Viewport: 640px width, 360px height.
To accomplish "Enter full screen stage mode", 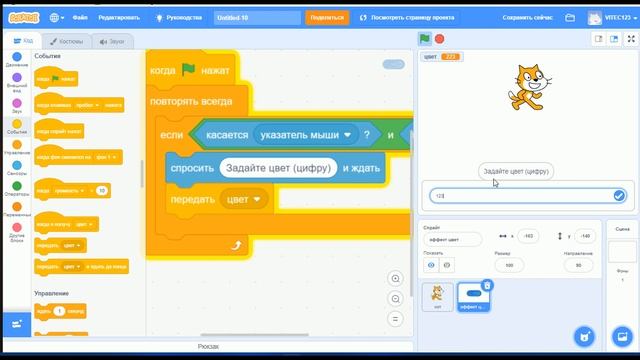I will click(631, 39).
